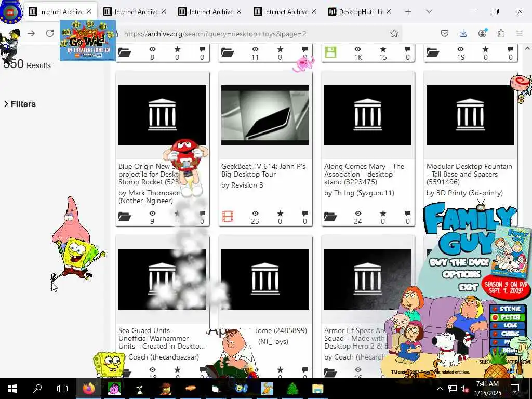Click the network icon in the system tray

point(453,389)
